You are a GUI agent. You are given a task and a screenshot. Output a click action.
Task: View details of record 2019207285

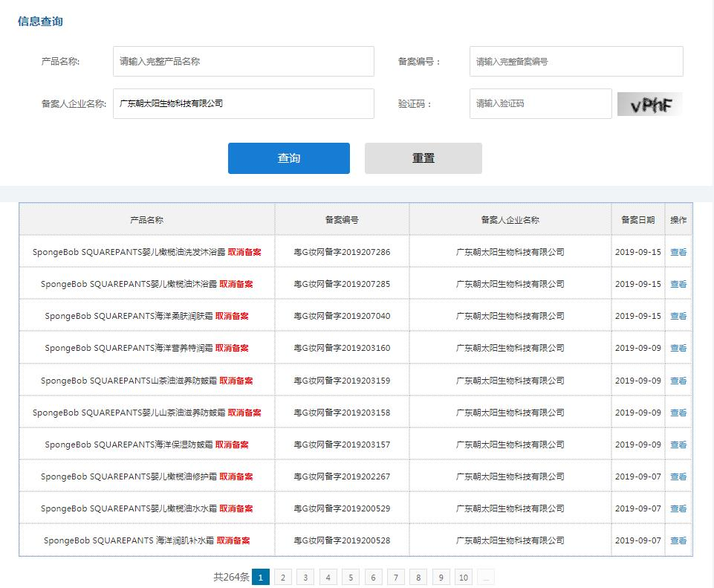(x=678, y=284)
